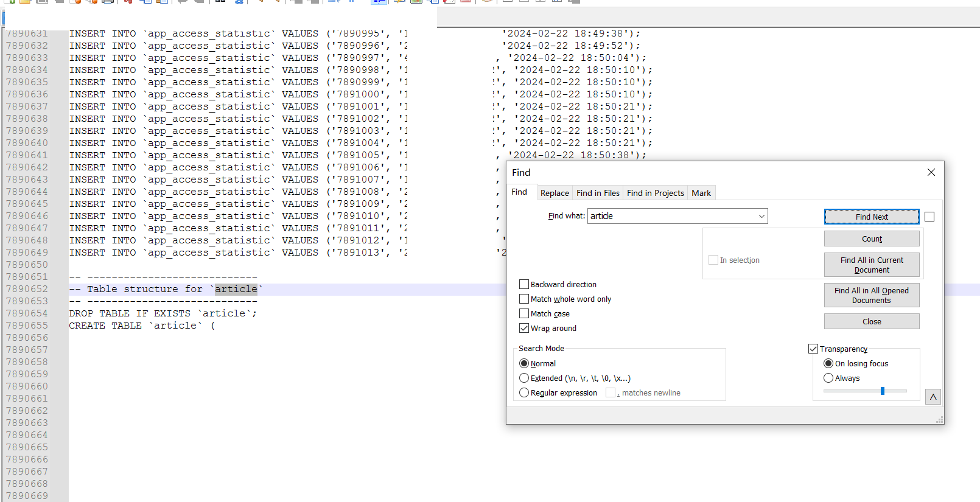Click line number 7890669

tap(27, 496)
